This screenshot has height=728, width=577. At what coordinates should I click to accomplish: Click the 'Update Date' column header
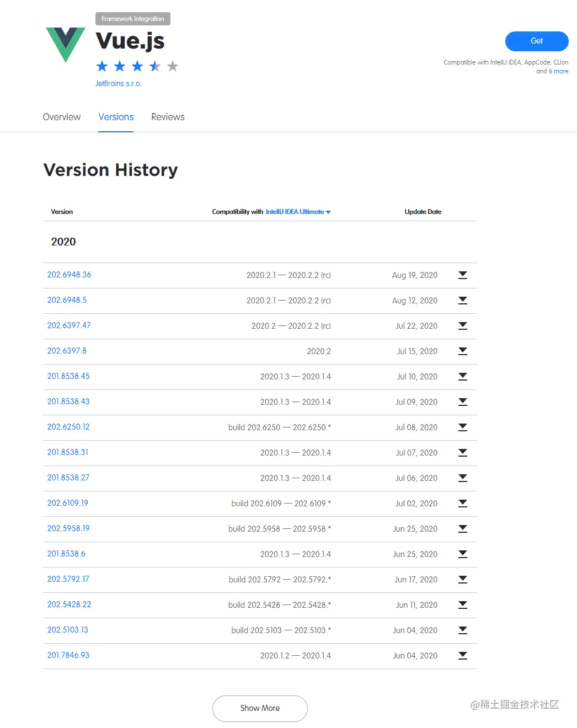coord(423,212)
